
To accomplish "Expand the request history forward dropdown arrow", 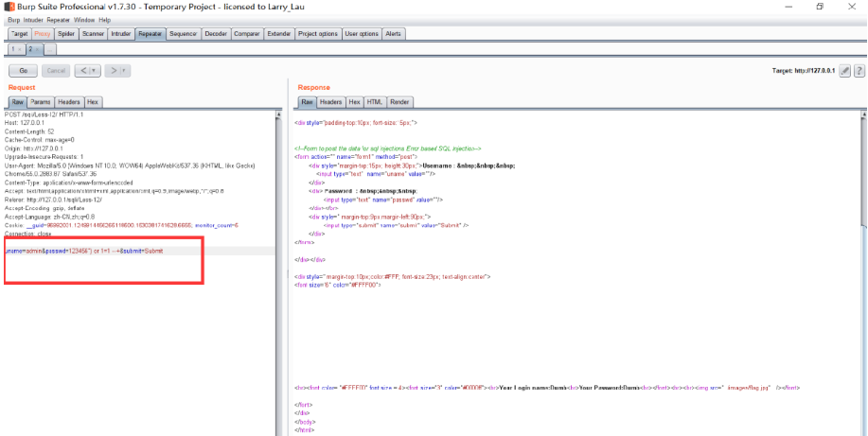I will coord(125,71).
